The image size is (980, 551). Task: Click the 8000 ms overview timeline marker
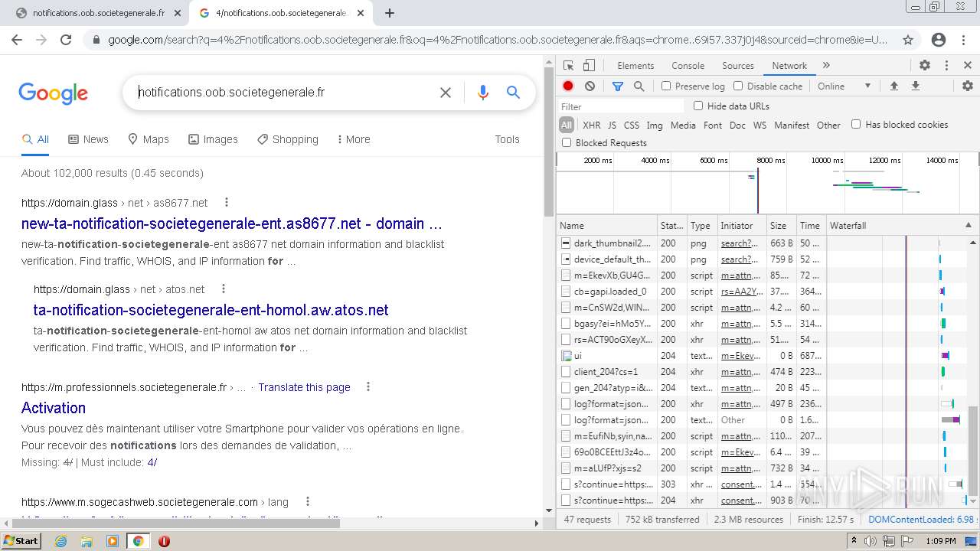click(x=770, y=161)
